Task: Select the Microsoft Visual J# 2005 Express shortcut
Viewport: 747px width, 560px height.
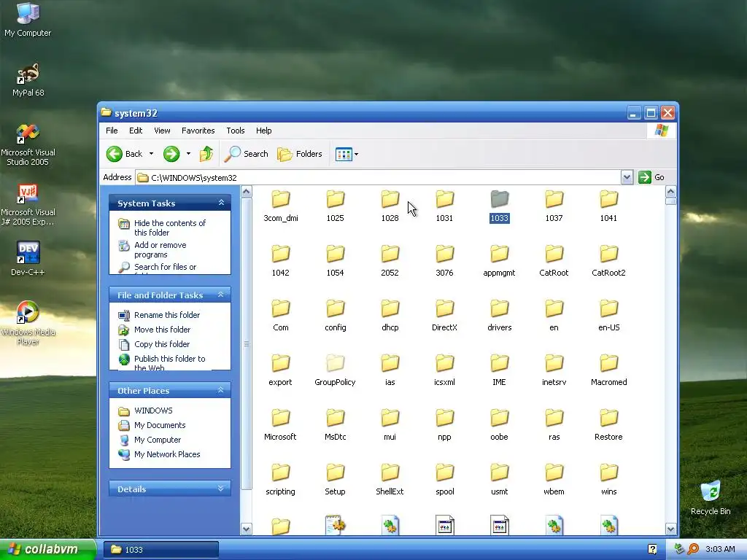Action: 28,205
